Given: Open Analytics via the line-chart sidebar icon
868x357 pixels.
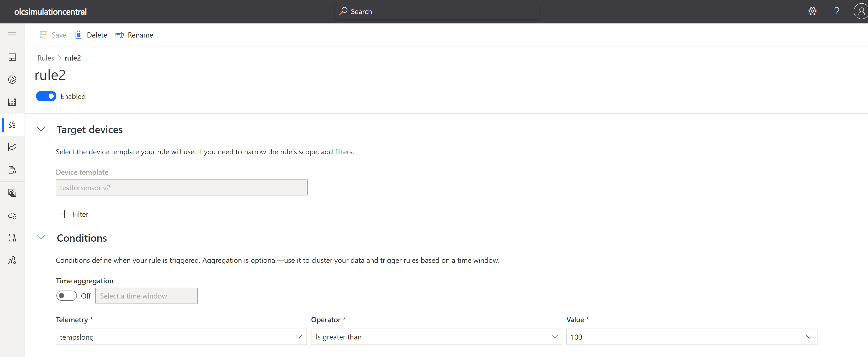Looking at the screenshot, I should pyautogui.click(x=12, y=147).
